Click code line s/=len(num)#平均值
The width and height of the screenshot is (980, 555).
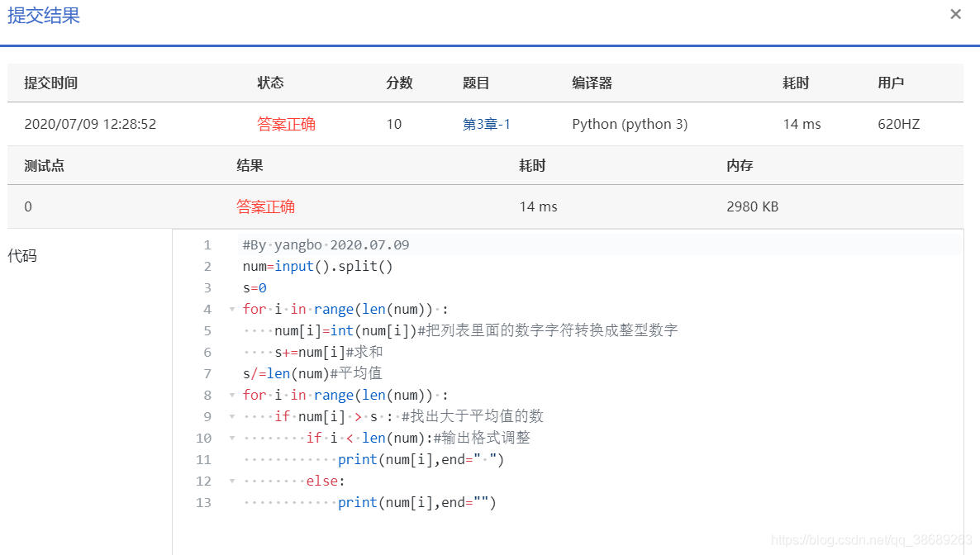coord(312,374)
